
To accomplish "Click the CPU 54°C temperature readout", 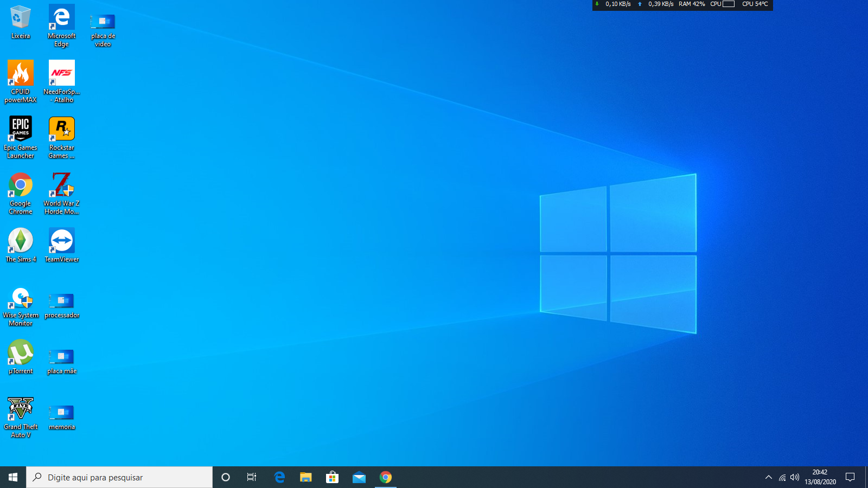I will point(755,4).
